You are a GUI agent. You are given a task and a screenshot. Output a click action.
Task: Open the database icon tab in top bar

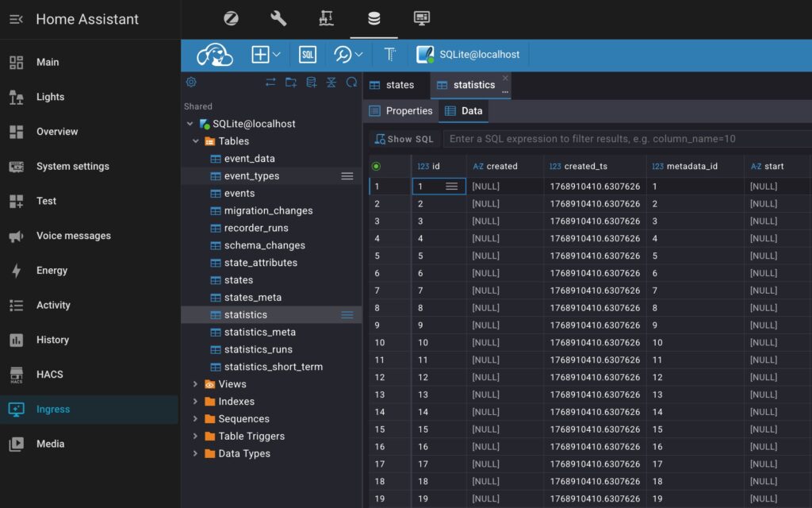click(373, 18)
